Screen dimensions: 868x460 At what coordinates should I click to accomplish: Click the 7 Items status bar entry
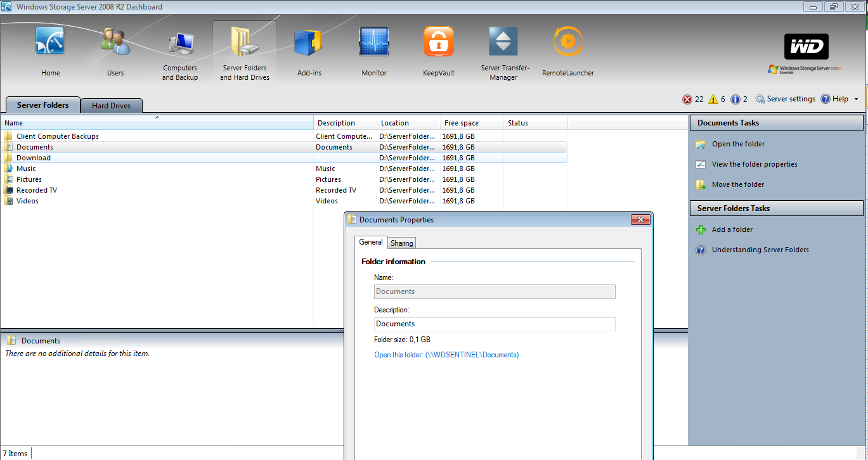tap(15, 454)
